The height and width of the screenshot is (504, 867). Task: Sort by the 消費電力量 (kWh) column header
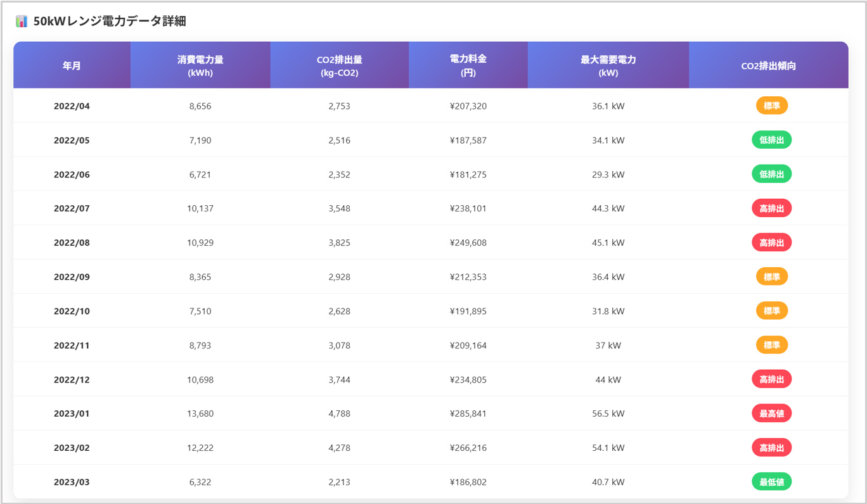(x=200, y=66)
